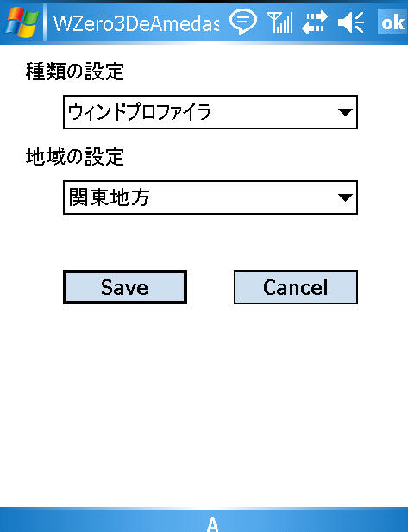The image size is (408, 532).
Task: Click the 種類の設定 label
Action: (75, 72)
